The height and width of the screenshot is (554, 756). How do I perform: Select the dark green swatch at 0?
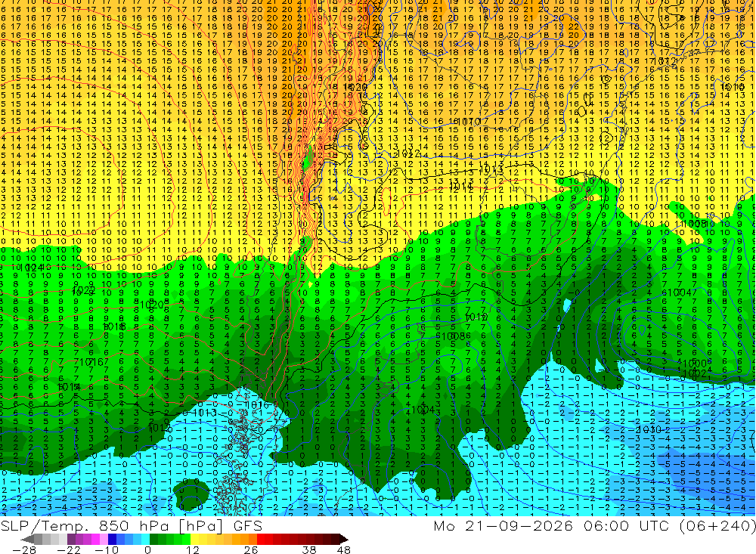point(153,540)
